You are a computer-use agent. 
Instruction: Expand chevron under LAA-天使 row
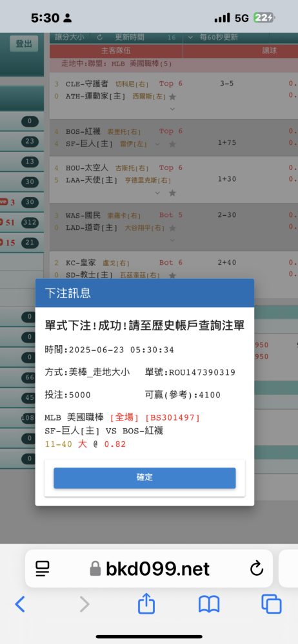pyautogui.click(x=157, y=193)
